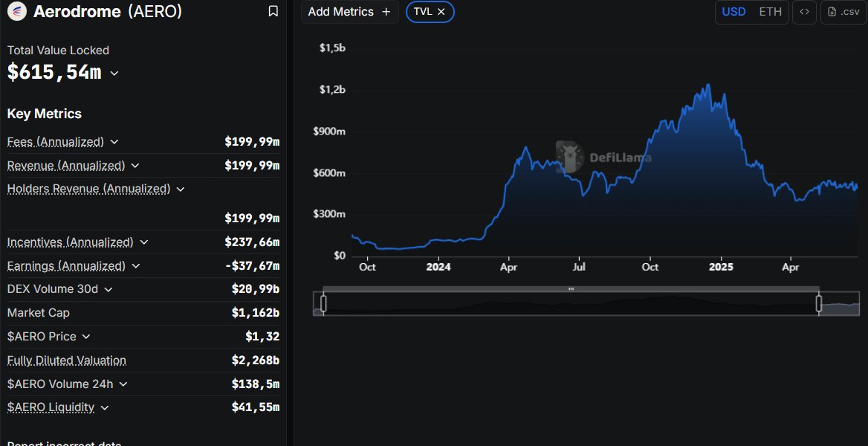The image size is (868, 446).
Task: Bookmark Aerodrome with the bookmark icon
Action: (273, 11)
